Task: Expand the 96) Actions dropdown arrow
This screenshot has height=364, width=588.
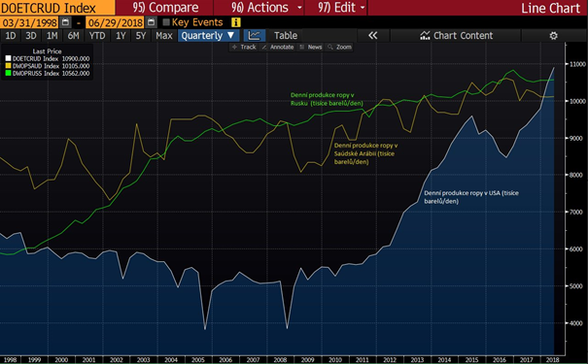Action: tap(299, 8)
